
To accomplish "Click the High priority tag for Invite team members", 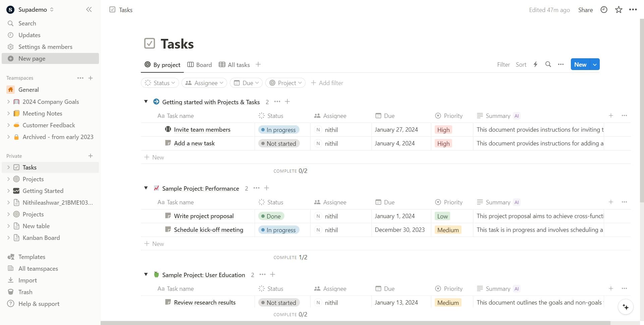I will (x=443, y=130).
